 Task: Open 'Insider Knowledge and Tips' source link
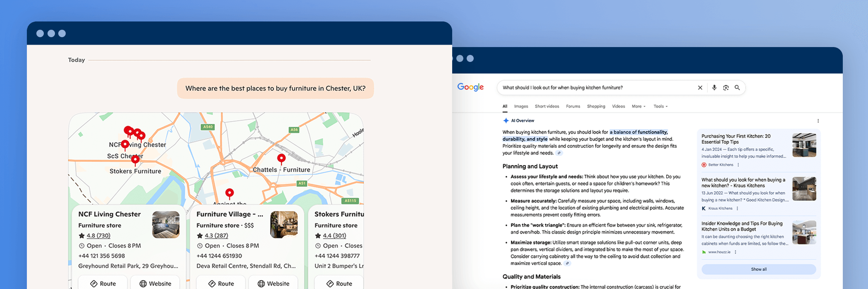tap(742, 226)
